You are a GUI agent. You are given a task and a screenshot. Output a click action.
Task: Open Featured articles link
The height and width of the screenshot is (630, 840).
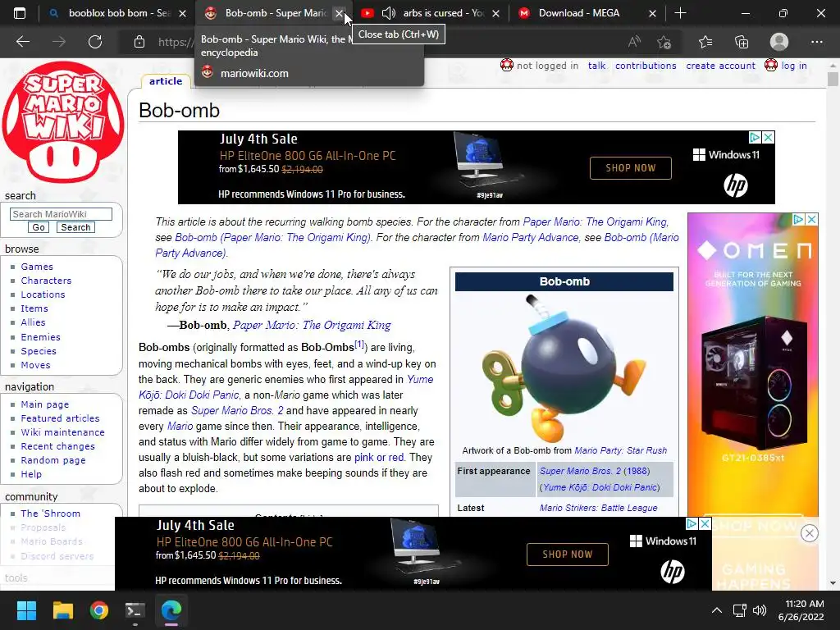60,418
